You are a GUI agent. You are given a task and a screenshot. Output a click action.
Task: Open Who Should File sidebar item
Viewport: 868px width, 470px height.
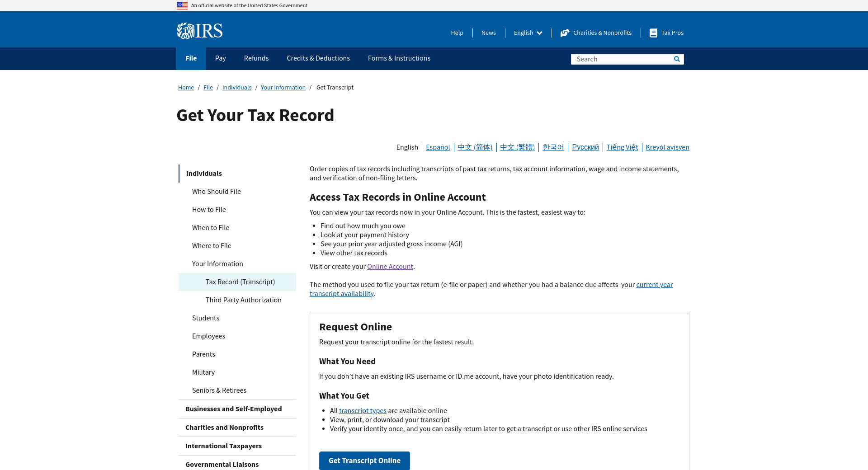click(216, 192)
